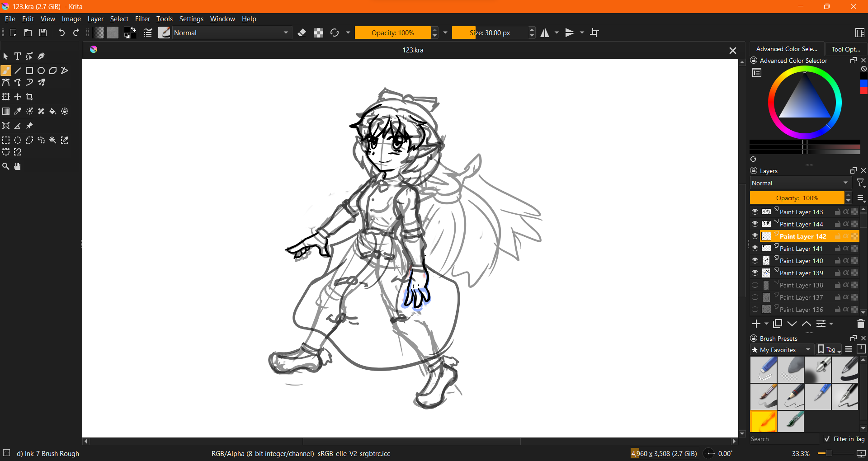The image size is (868, 461).
Task: Toggle eraser mode
Action: click(x=302, y=33)
